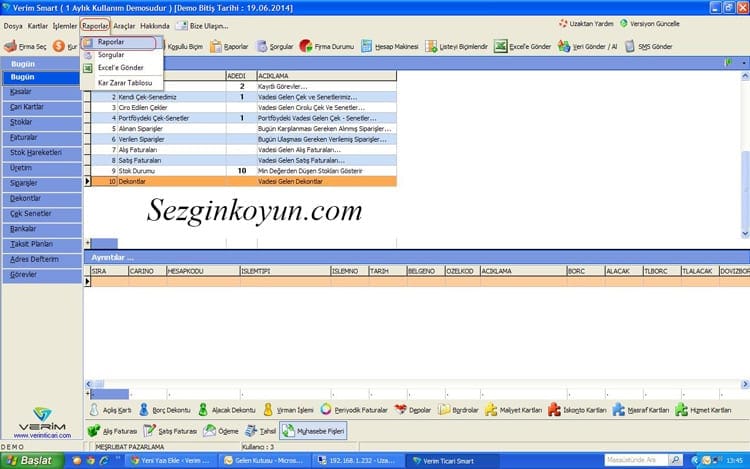The image size is (750, 469).
Task: Choose Kar Zarar Tablosu menu entry
Action: (x=122, y=83)
